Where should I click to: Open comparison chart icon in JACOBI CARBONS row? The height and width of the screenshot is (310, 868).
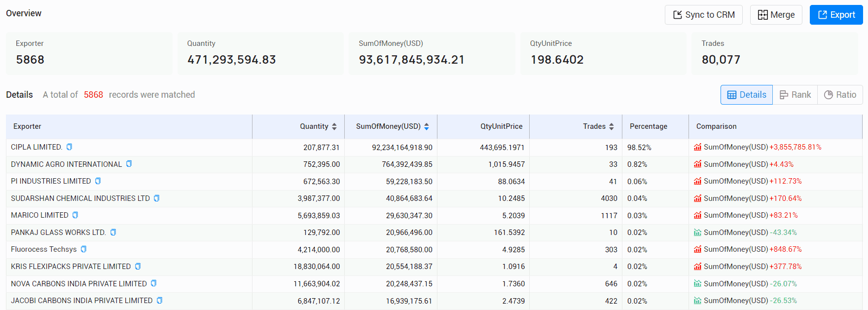[697, 300]
